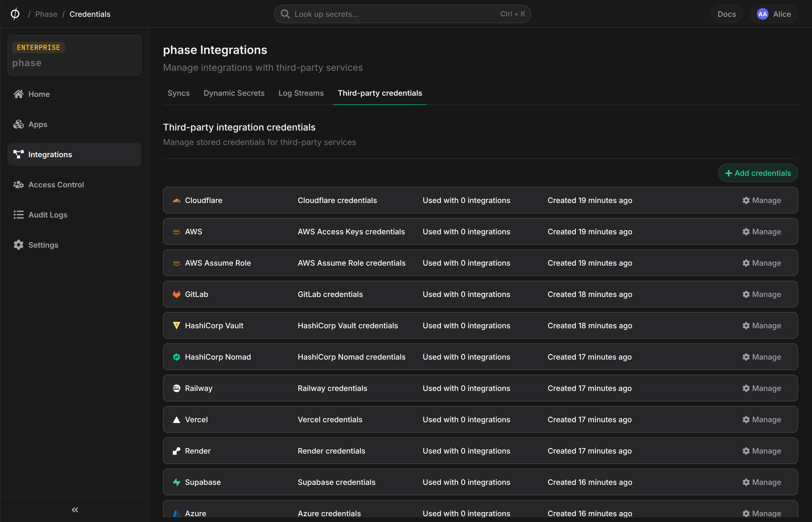Click the AWS logo in AWS row
The height and width of the screenshot is (522, 812).
pyautogui.click(x=177, y=231)
